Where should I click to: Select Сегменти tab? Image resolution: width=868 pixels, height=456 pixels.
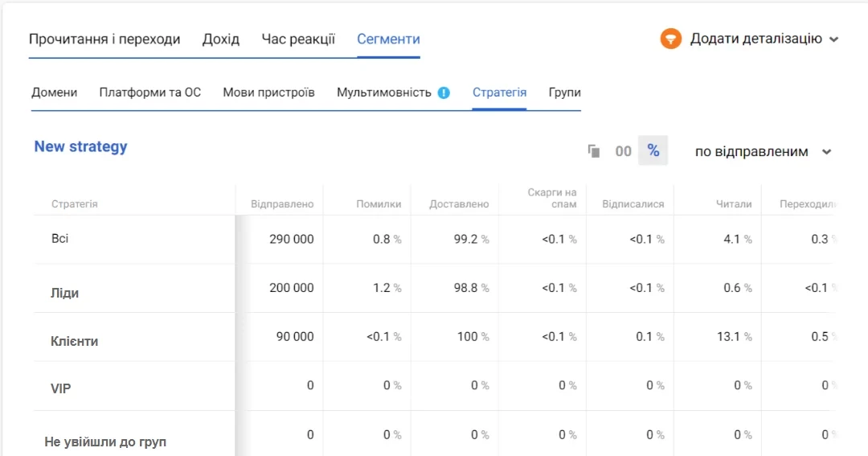[x=388, y=39]
